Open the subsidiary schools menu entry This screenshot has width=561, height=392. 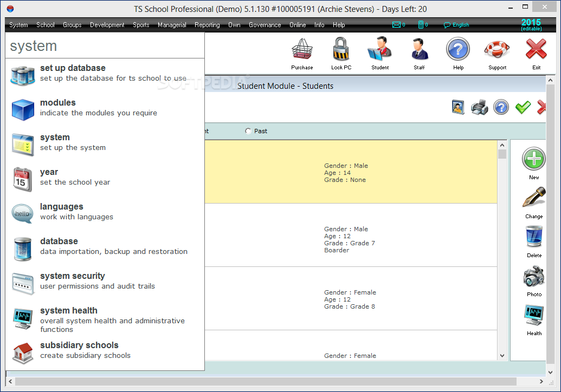105,352
